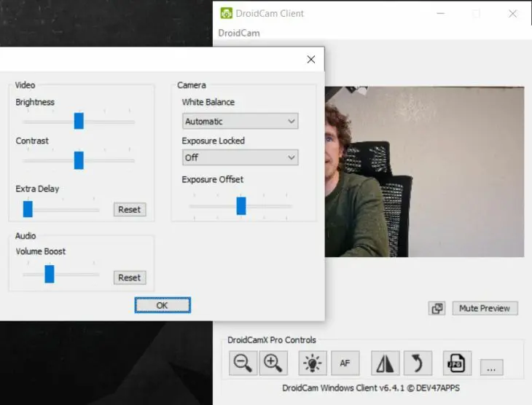Click the Contrast slider handle
The height and width of the screenshot is (405, 532).
[x=79, y=160]
